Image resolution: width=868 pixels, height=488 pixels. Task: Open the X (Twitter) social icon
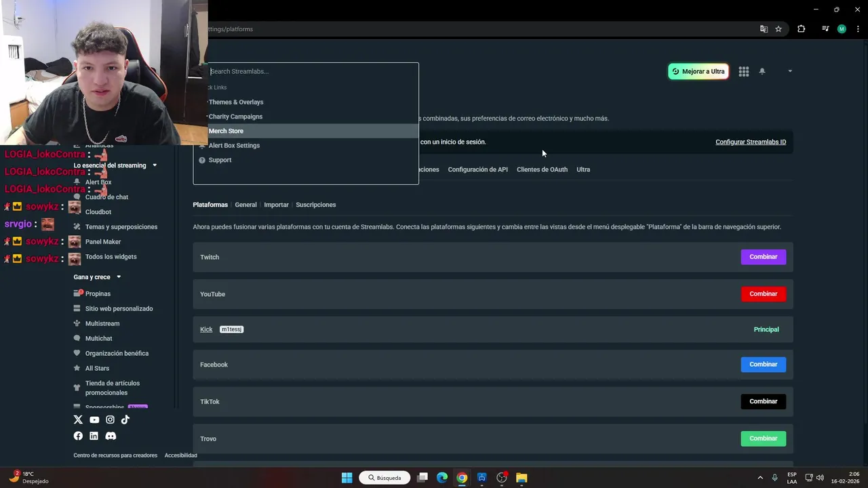coord(78,420)
